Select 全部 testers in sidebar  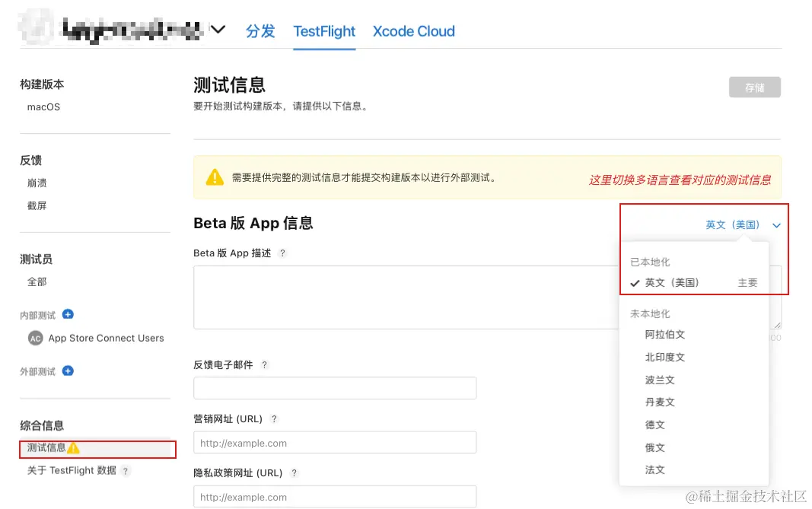tap(37, 282)
